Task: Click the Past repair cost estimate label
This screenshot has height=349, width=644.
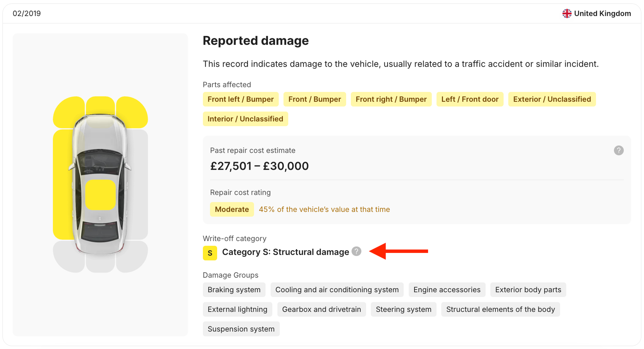Action: point(253,150)
